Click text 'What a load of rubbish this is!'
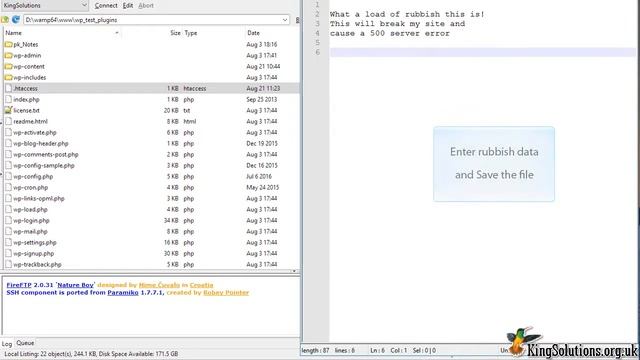The width and height of the screenshot is (640, 360). [x=407, y=14]
